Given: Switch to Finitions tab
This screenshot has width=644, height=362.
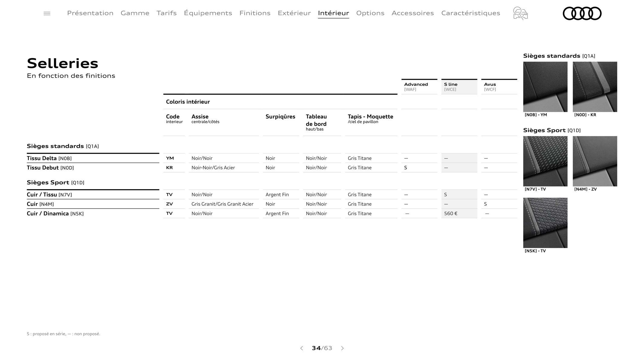Looking at the screenshot, I should click(x=255, y=13).
